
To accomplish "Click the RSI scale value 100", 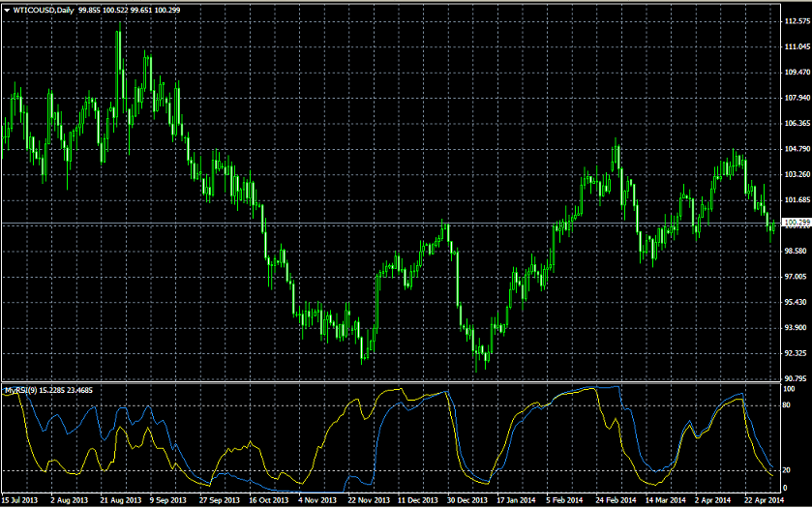I will (x=789, y=389).
